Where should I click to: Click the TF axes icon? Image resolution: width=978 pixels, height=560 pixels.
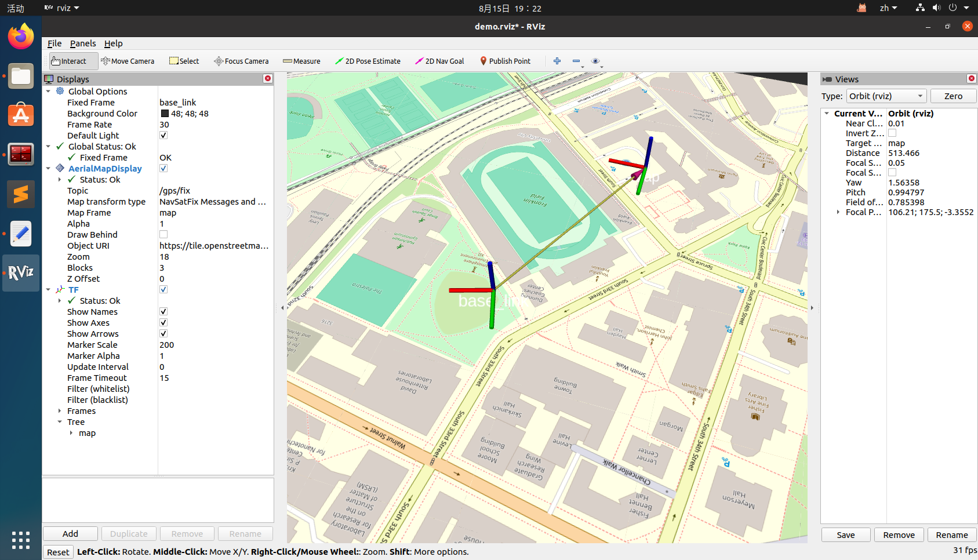(60, 289)
